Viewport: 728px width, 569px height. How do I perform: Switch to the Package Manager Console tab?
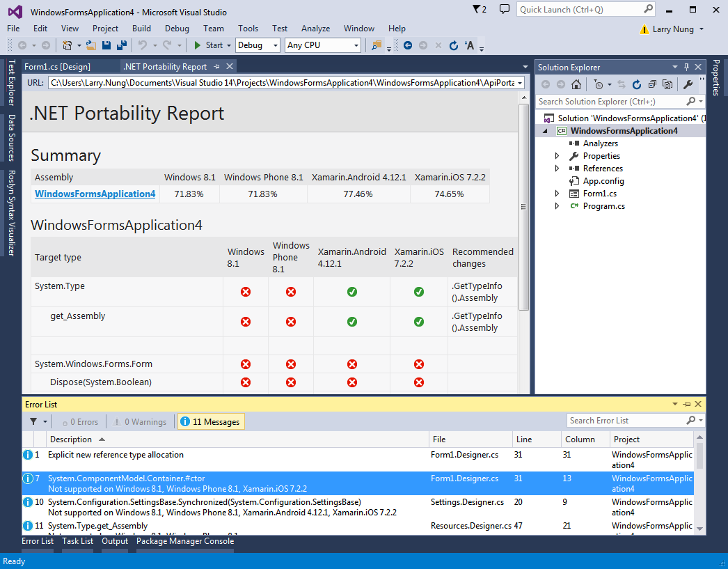pyautogui.click(x=185, y=541)
